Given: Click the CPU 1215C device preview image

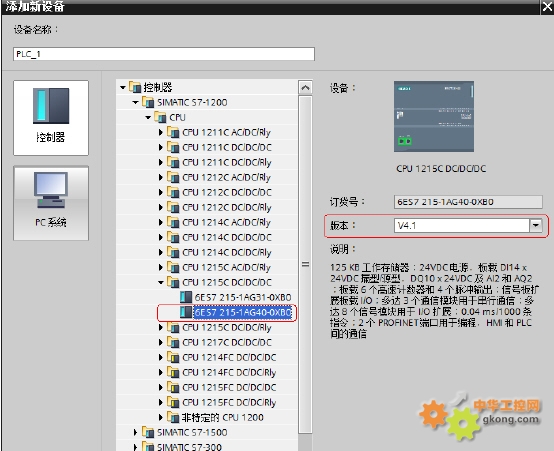Looking at the screenshot, I should tap(434, 117).
